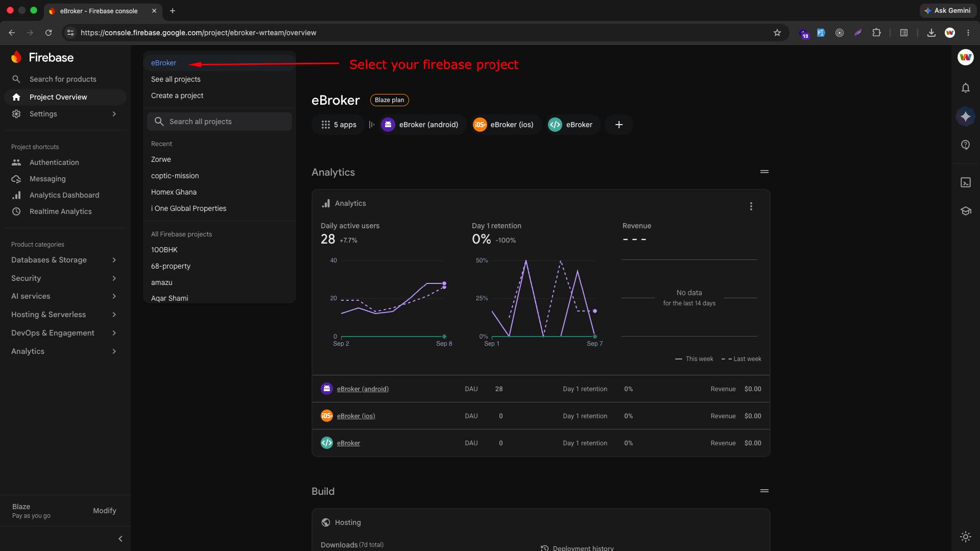Open Analytics Dashboard shortcut
This screenshot has height=551, width=980.
[x=65, y=195]
